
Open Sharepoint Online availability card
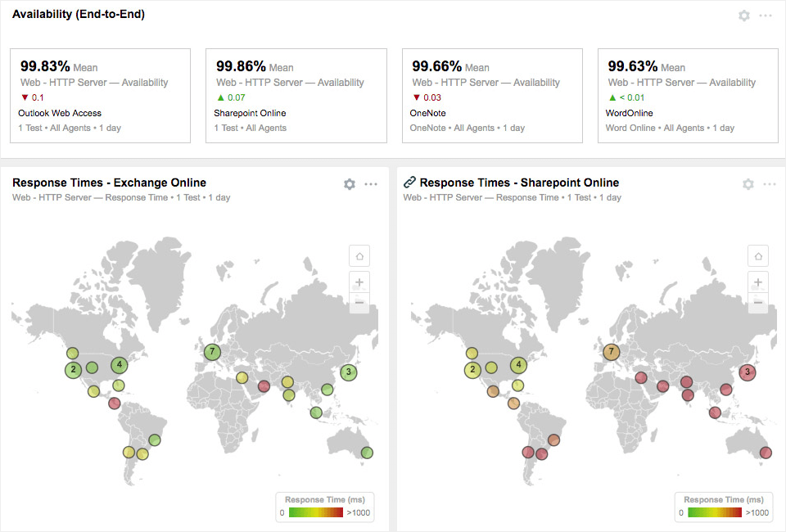(x=296, y=96)
